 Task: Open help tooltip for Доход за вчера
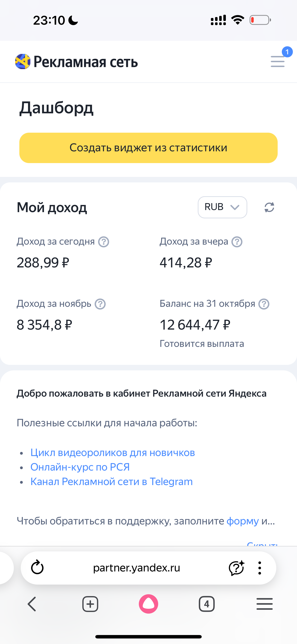tap(237, 242)
